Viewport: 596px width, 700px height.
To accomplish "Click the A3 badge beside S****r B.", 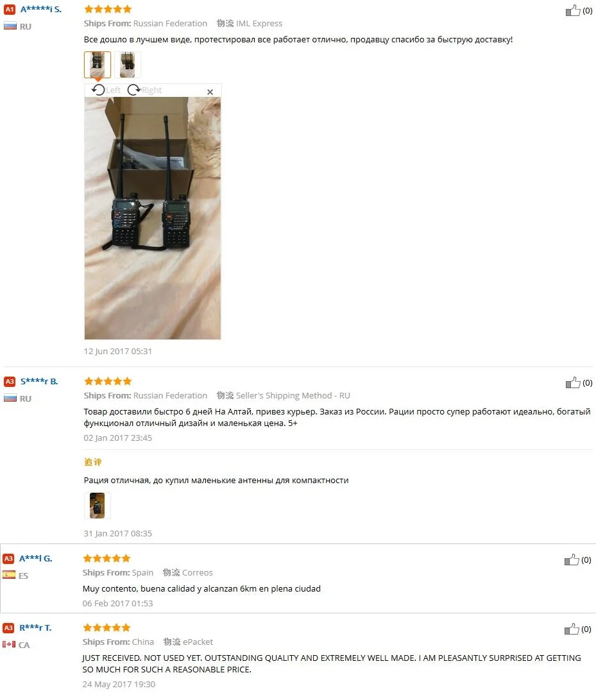I will coord(10,382).
